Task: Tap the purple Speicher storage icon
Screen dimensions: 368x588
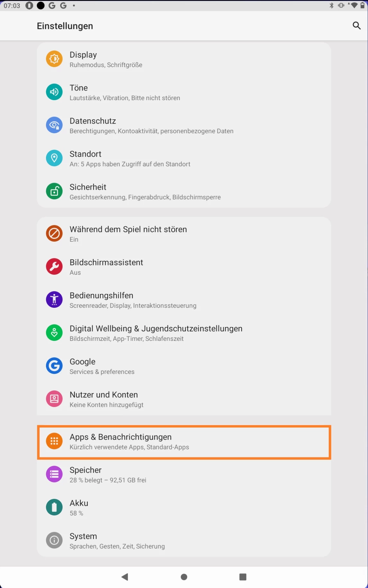Action: 54,474
